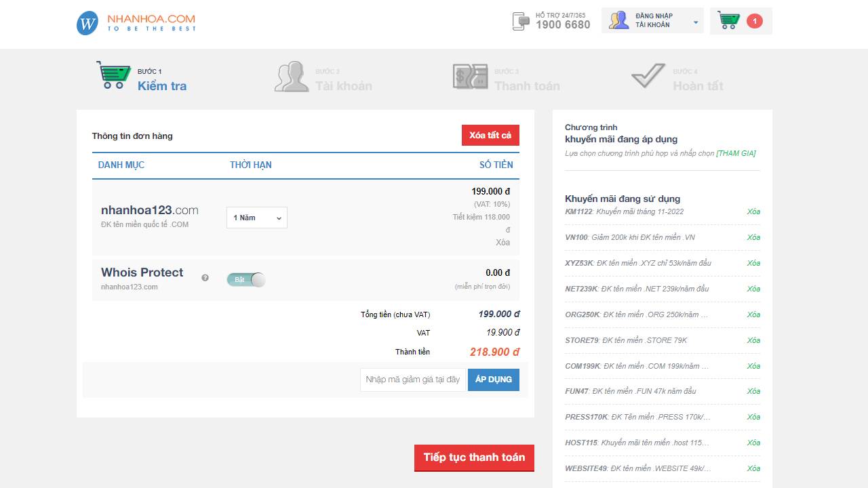Click the phone support icon
This screenshot has width=868, height=488.
(x=520, y=21)
